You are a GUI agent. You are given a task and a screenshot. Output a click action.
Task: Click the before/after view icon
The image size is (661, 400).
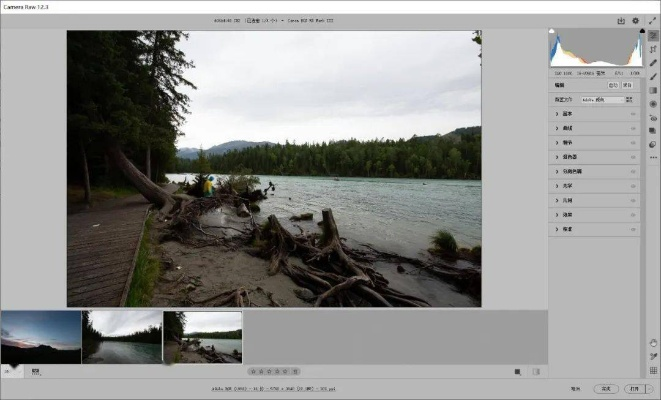point(518,372)
